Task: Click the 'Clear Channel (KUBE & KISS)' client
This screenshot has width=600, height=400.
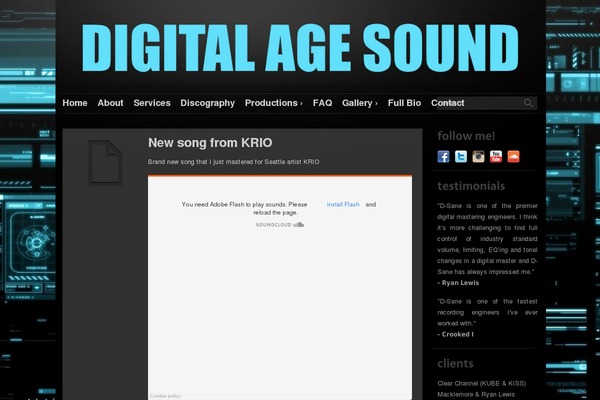Action: pos(481,383)
